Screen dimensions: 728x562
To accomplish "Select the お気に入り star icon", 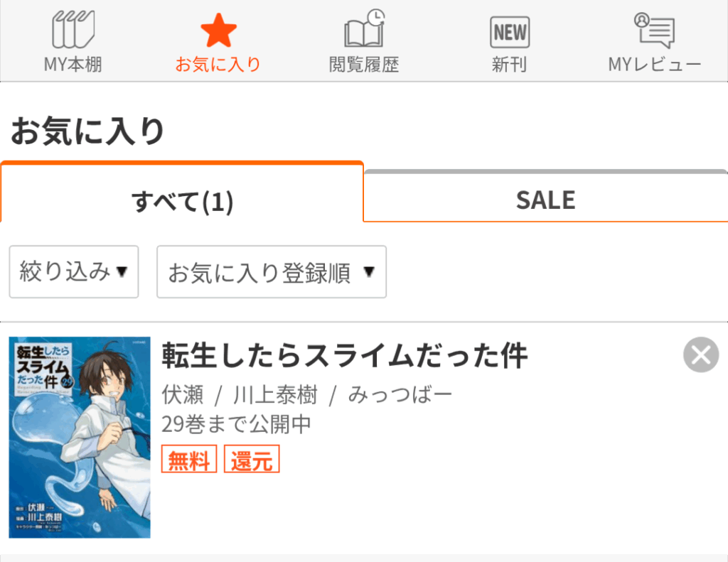I will [218, 30].
